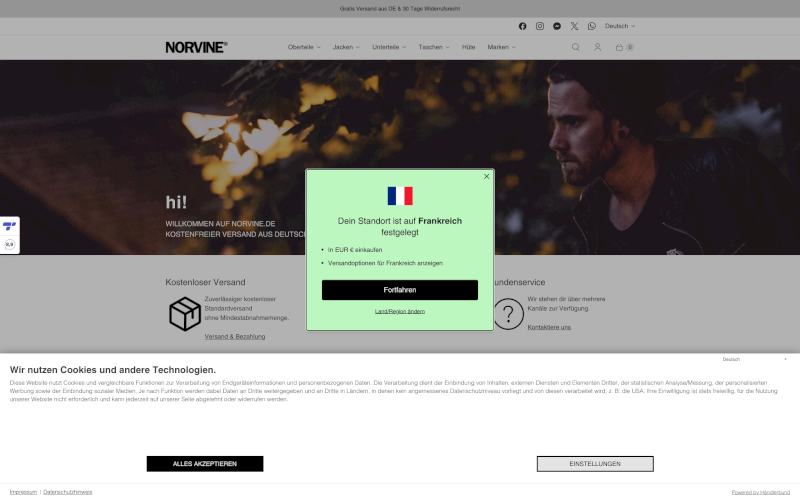The height and width of the screenshot is (500, 800).
Task: Expand the Oberteile menu
Action: [304, 47]
